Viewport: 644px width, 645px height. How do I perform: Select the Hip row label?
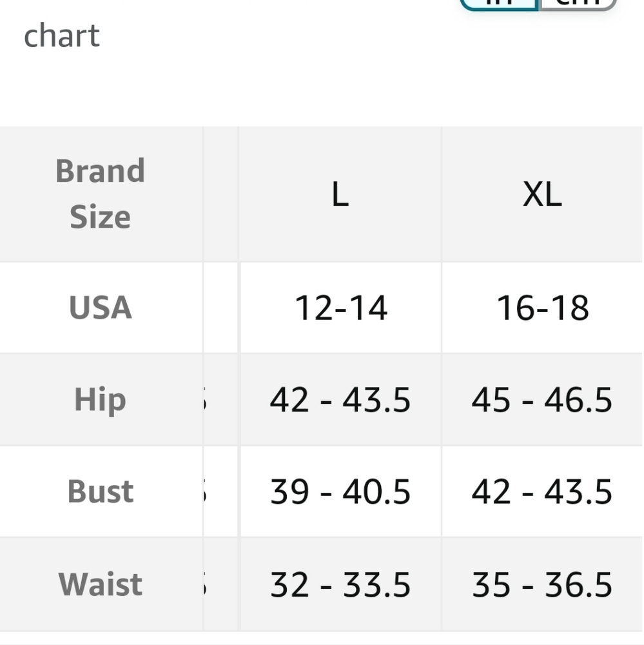[101, 399]
